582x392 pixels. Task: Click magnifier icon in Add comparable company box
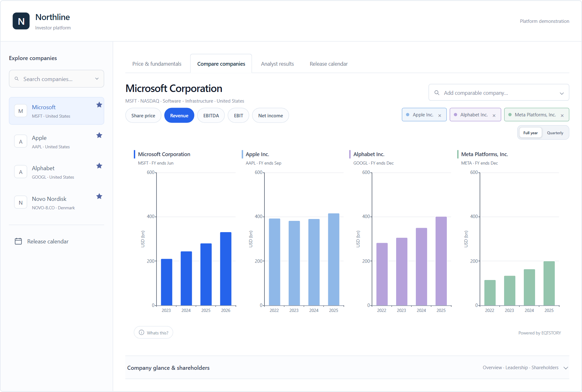coord(437,93)
